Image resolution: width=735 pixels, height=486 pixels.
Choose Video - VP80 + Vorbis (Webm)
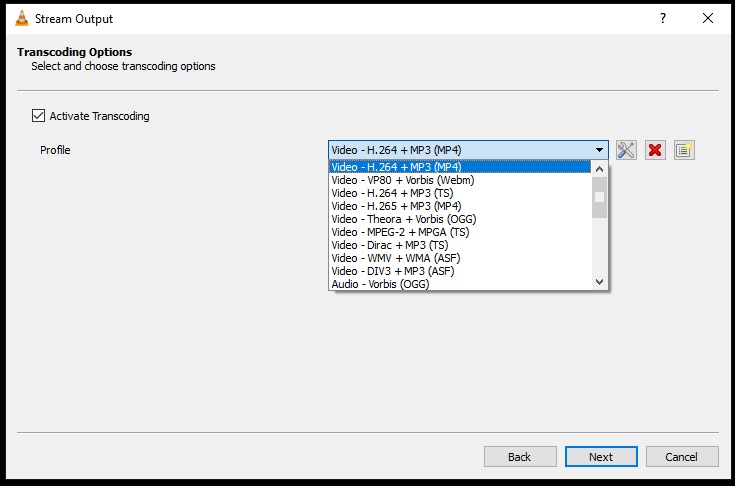460,180
